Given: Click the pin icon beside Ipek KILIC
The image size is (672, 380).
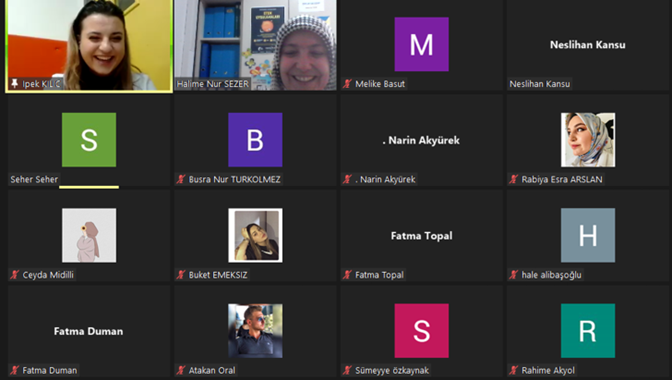Looking at the screenshot, I should pos(15,84).
